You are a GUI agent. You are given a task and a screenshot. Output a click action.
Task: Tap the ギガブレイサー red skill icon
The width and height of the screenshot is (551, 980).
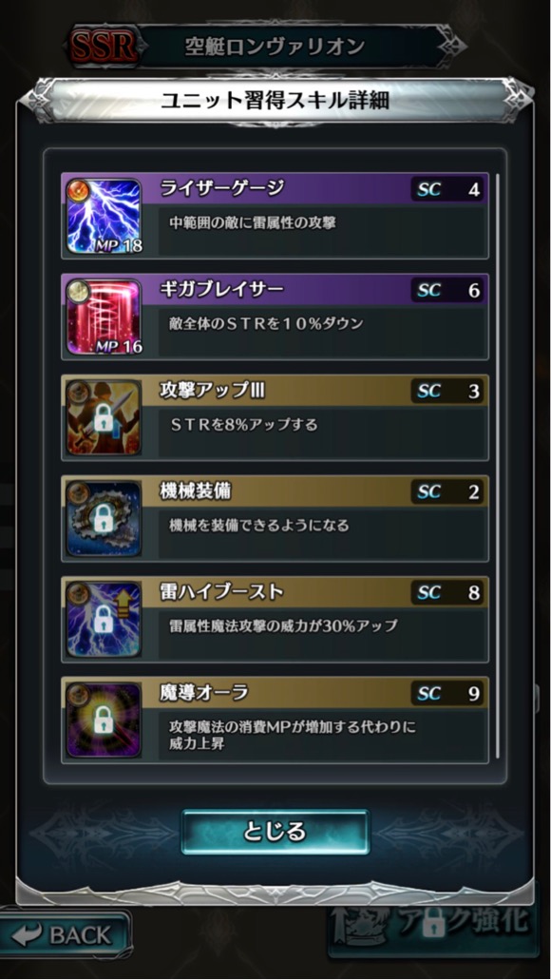(x=104, y=317)
